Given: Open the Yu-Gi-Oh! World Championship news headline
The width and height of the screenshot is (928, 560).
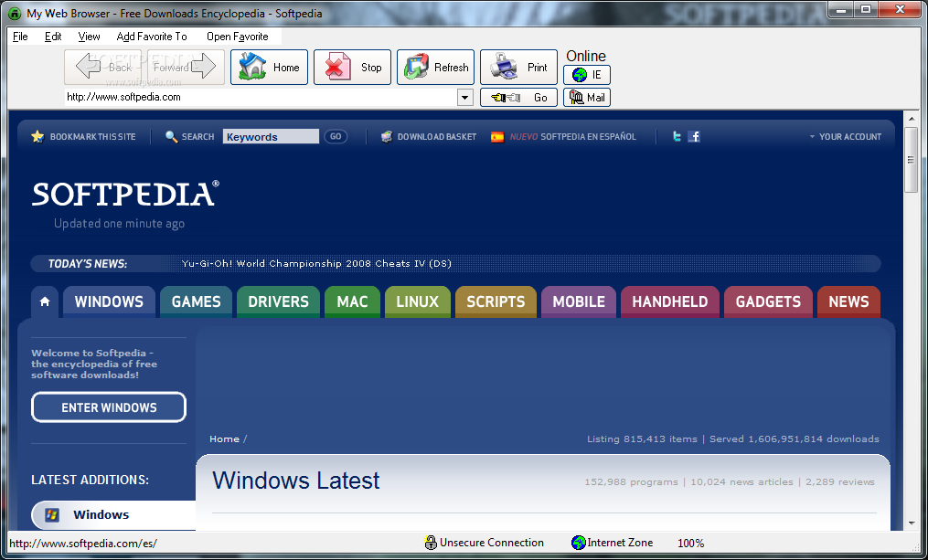Looking at the screenshot, I should [316, 264].
